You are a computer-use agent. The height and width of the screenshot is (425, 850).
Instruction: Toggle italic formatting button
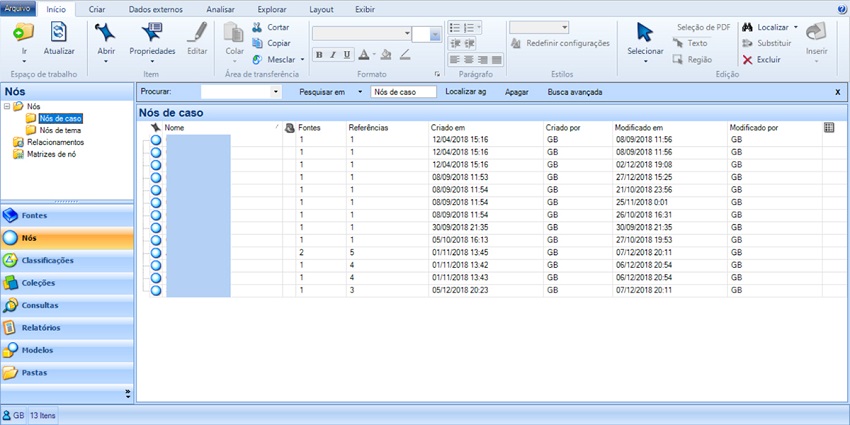[x=333, y=55]
